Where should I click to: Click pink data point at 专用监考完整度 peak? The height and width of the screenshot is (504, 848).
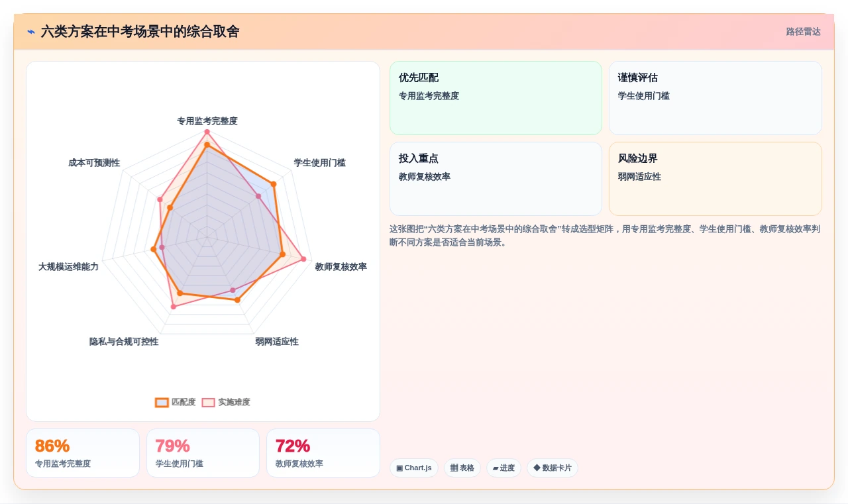(207, 132)
